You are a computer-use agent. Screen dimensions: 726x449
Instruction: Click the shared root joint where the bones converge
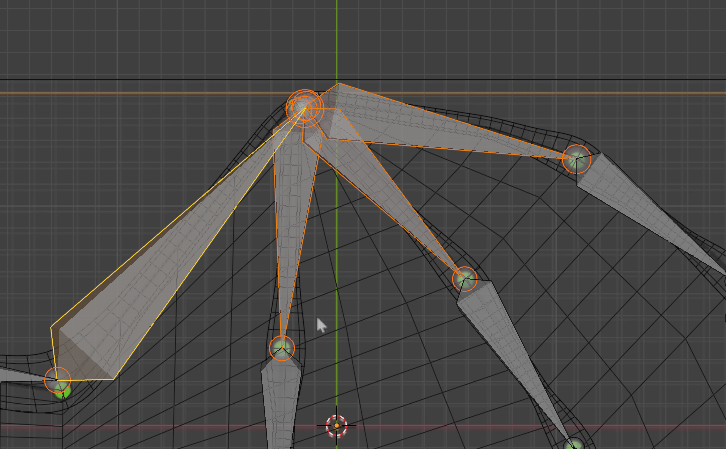[304, 107]
